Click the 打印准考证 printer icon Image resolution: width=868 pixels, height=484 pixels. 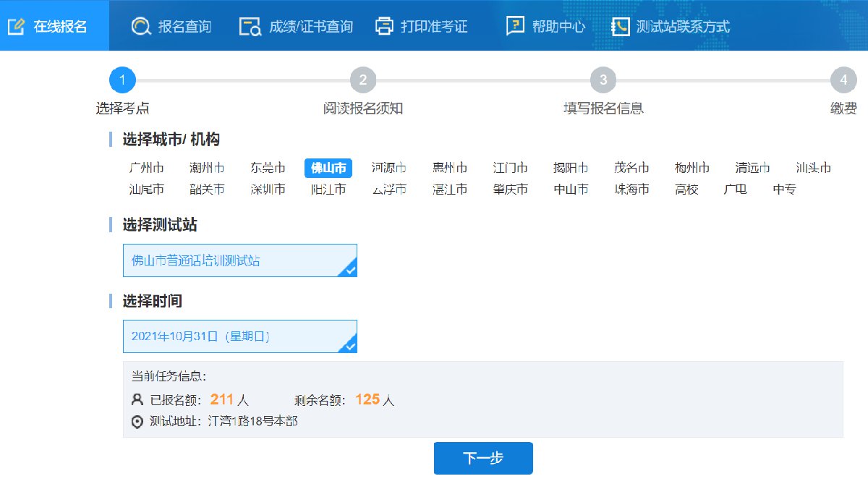(x=383, y=26)
